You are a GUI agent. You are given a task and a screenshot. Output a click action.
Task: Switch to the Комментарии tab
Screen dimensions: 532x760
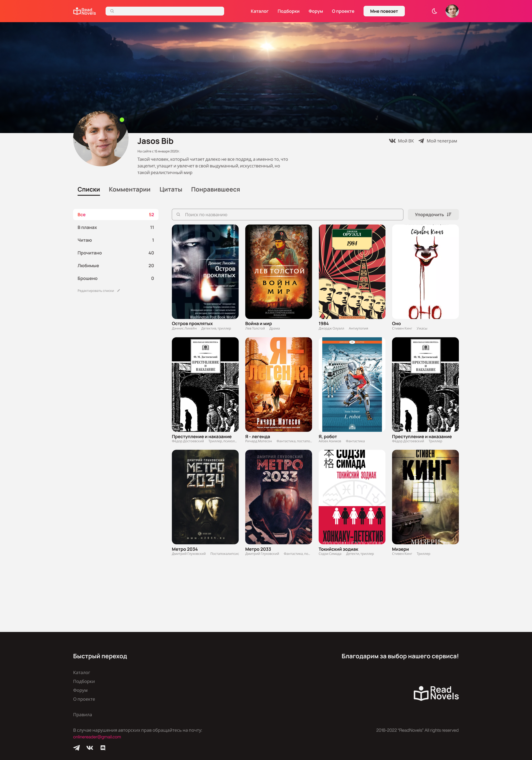pos(130,189)
